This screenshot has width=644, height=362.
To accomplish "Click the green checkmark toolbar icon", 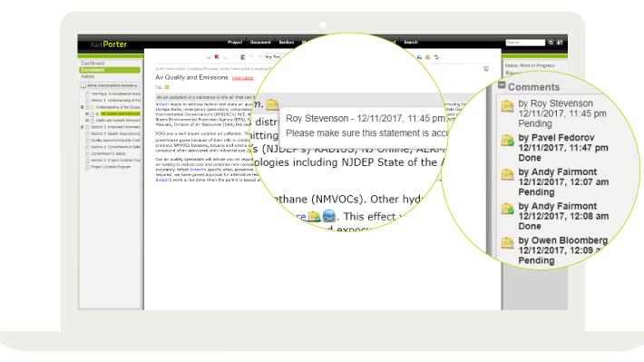I will (436, 57).
